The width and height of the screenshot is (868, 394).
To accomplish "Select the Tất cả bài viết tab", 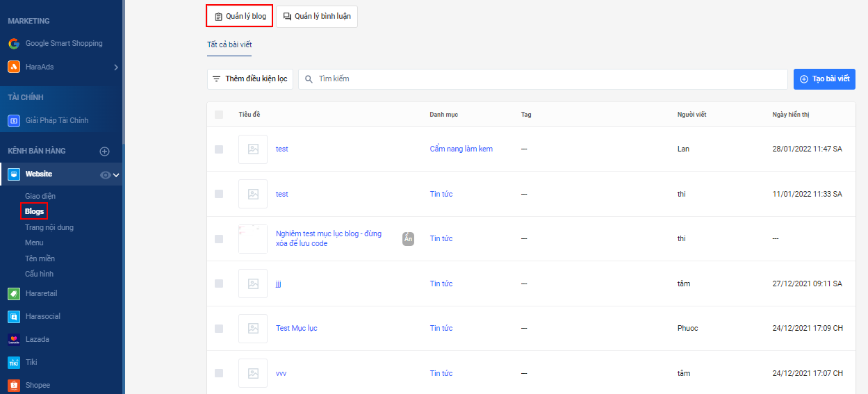I will coord(229,44).
